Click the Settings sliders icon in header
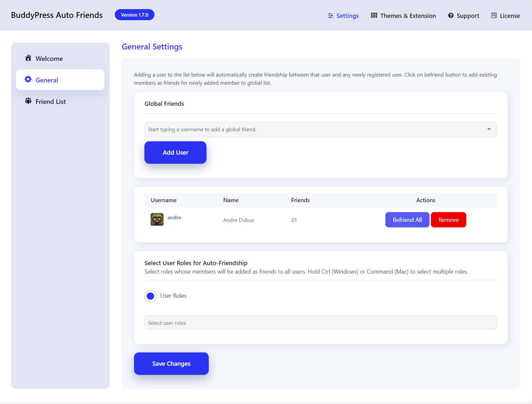Viewport: 532px width, 404px height. 330,16
